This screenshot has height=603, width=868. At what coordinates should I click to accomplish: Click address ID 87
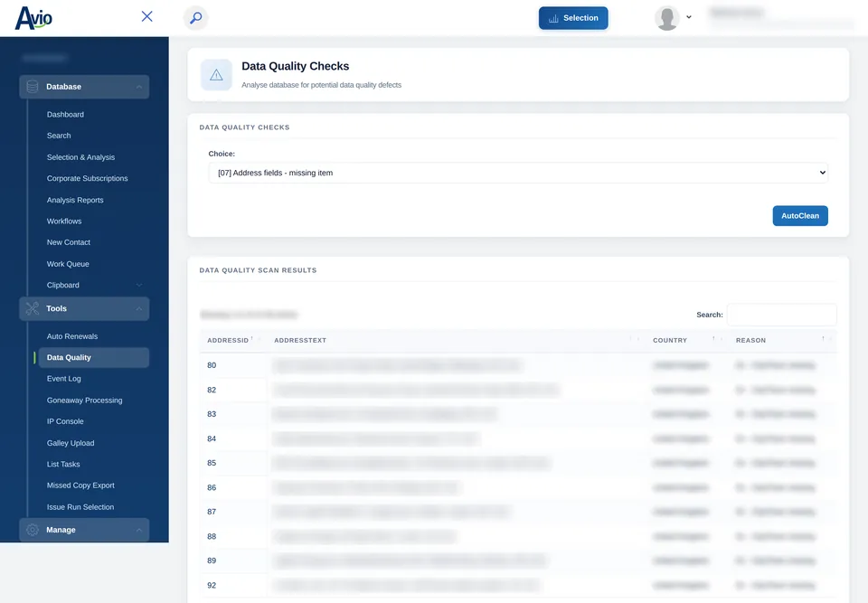tap(212, 512)
